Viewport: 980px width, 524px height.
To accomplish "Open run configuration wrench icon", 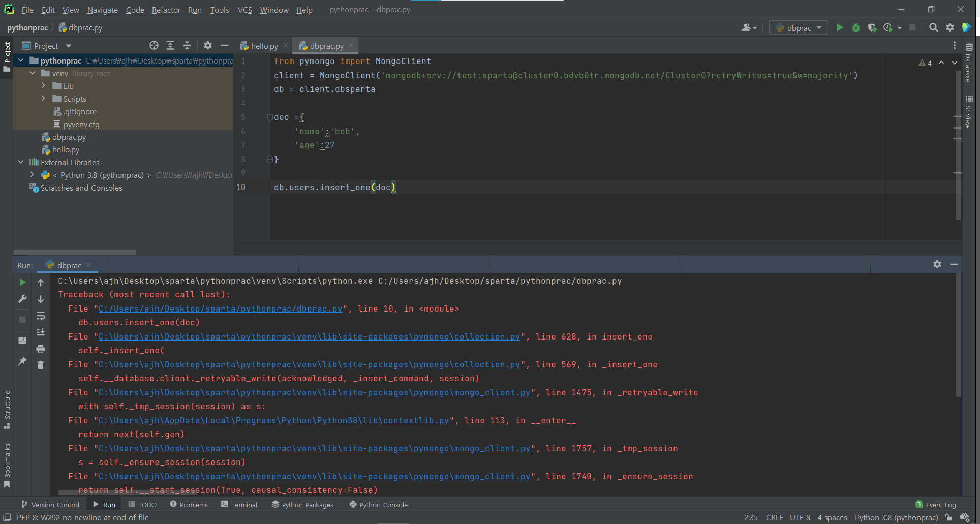I will click(x=22, y=299).
